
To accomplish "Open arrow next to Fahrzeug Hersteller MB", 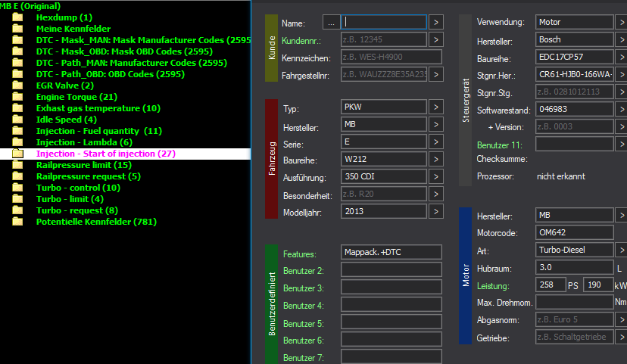I will (x=437, y=124).
